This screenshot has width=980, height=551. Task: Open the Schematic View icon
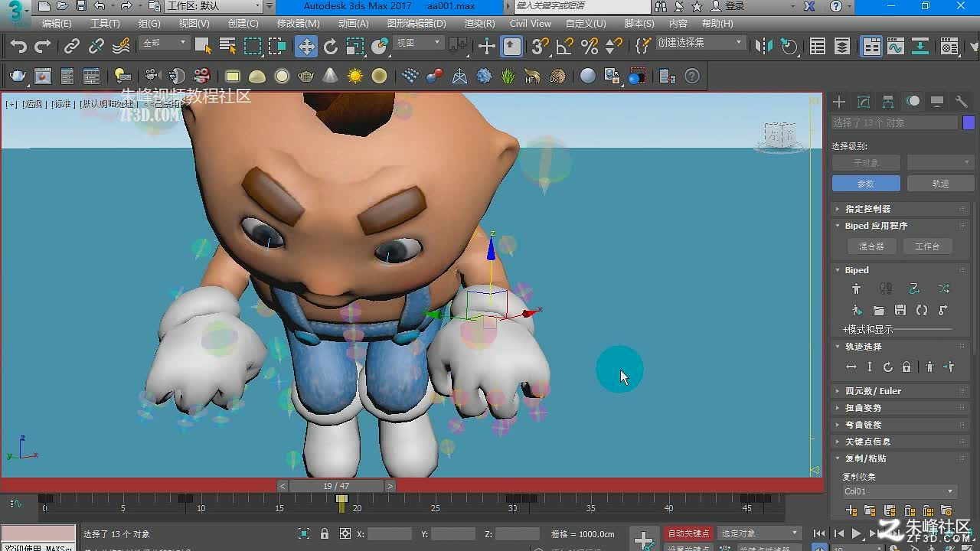click(x=920, y=47)
